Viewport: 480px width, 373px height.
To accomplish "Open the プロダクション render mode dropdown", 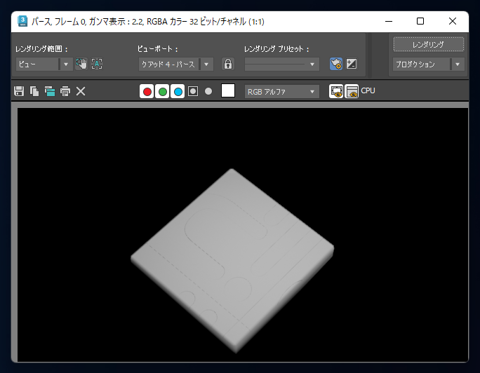I will [x=428, y=64].
